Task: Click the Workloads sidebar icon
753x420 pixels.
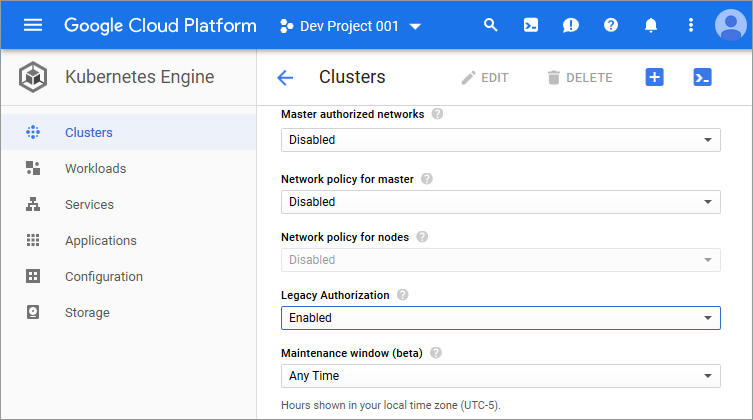Action: click(33, 168)
